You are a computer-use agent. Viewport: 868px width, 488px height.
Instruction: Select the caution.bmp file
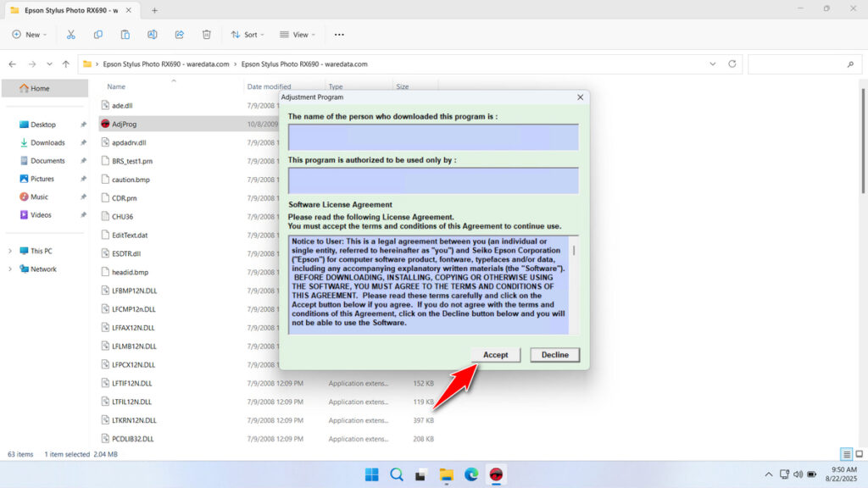(x=131, y=180)
